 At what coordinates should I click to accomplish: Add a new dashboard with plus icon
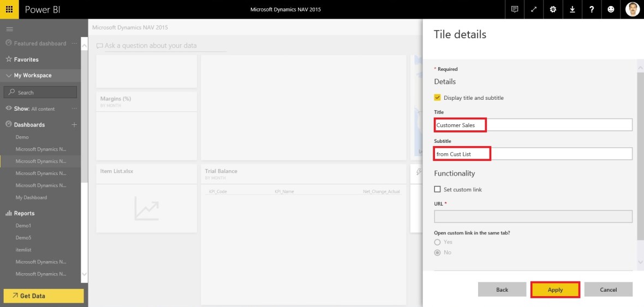74,125
